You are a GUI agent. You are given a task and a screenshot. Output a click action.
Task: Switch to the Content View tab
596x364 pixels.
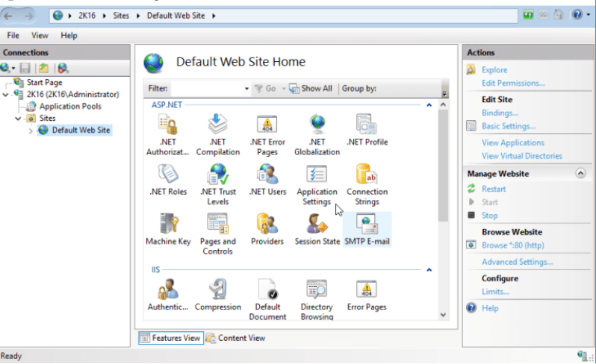(x=236, y=338)
